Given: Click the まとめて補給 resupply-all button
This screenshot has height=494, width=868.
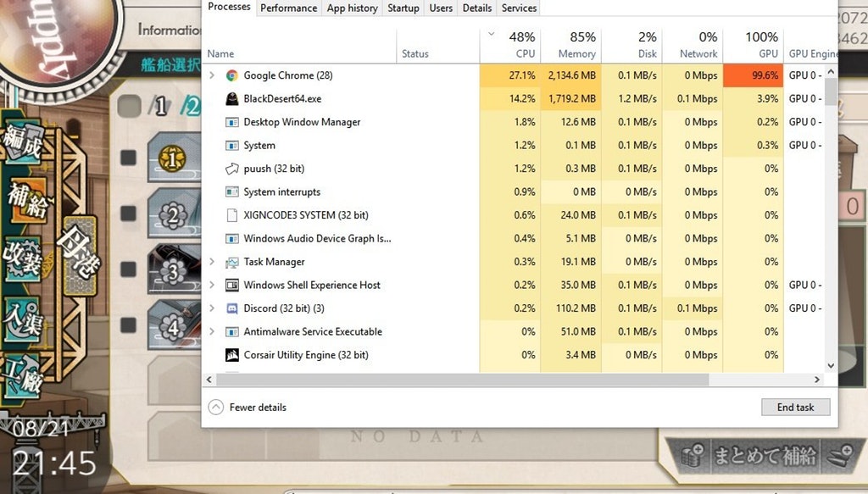Looking at the screenshot, I should [765, 456].
